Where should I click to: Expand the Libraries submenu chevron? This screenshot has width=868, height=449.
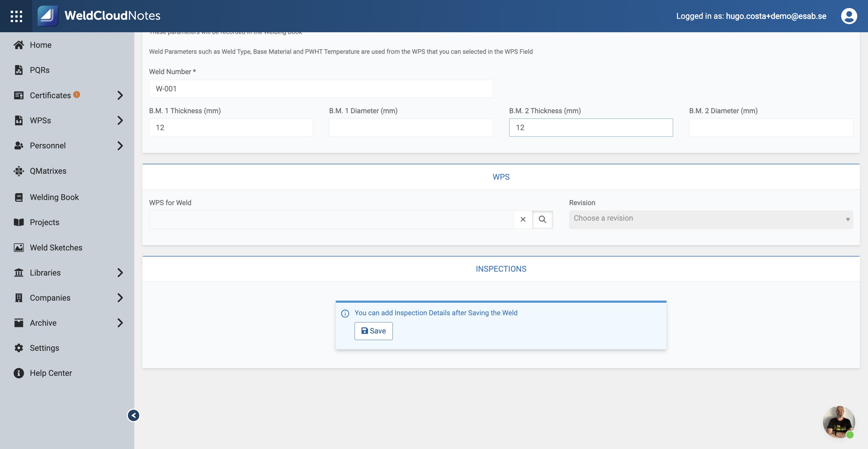pos(120,272)
